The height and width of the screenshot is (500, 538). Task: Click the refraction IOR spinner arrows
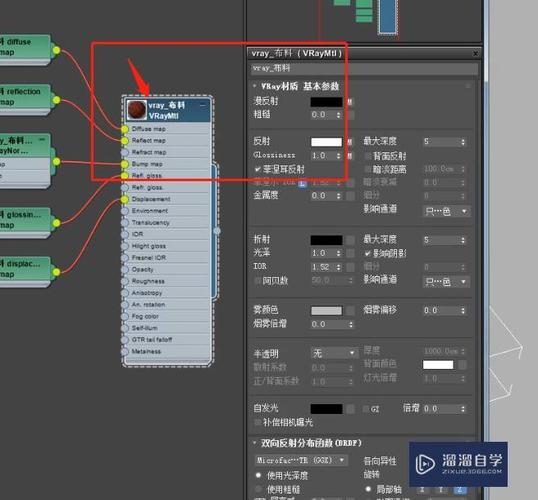coord(339,267)
